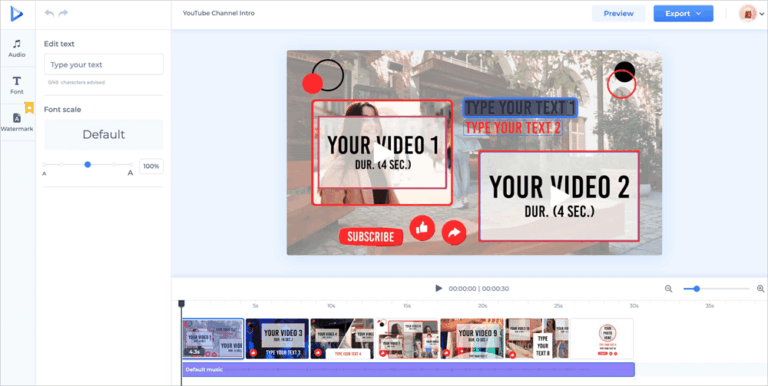
Task: Click the app logo icon
Action: tap(17, 14)
